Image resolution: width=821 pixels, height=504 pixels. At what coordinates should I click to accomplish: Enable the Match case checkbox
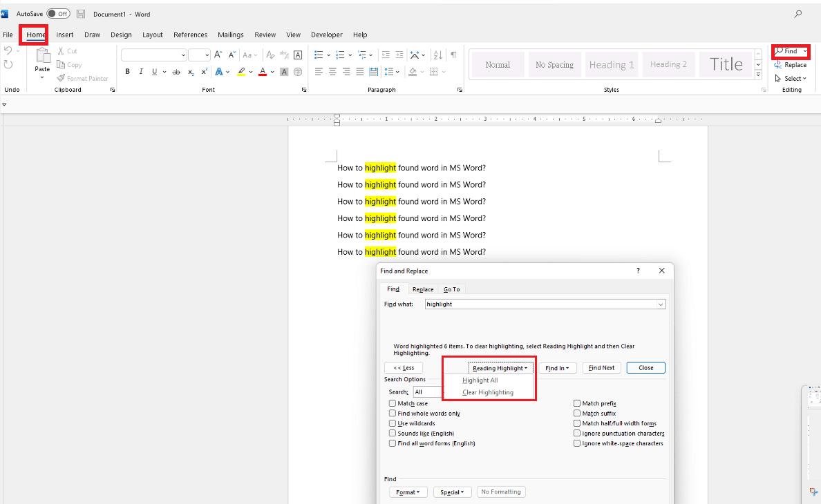(393, 404)
